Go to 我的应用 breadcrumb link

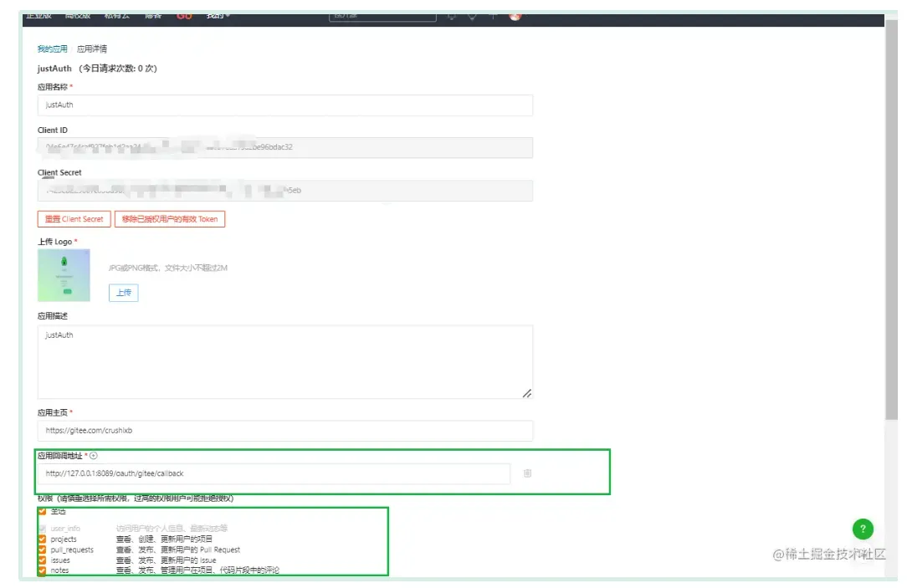tap(52, 49)
